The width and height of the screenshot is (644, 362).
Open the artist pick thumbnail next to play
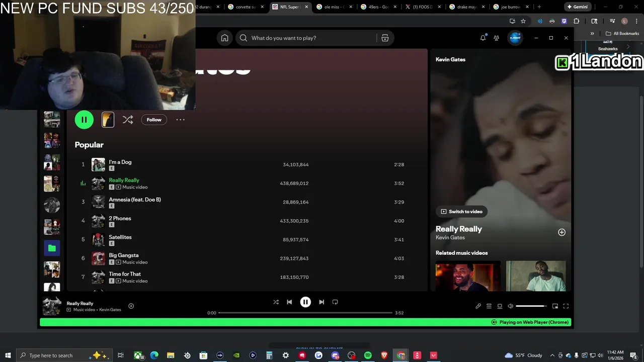pos(108,120)
